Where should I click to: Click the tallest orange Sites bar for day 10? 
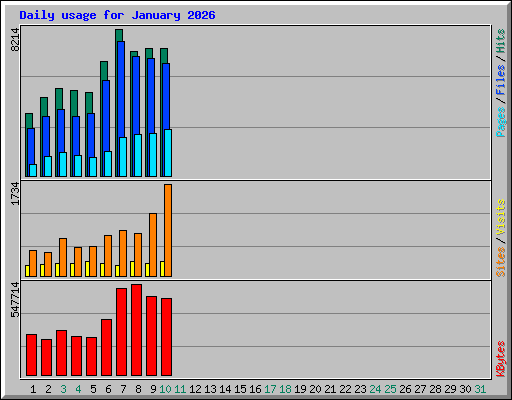168,230
